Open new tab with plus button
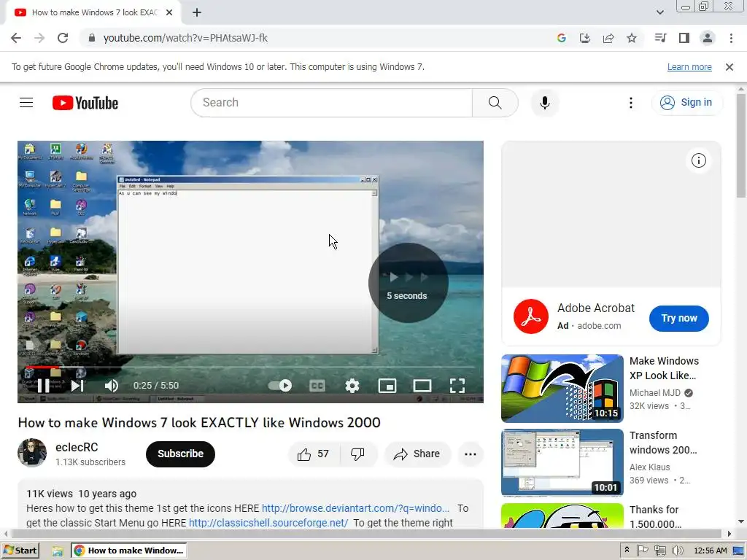 (x=197, y=13)
